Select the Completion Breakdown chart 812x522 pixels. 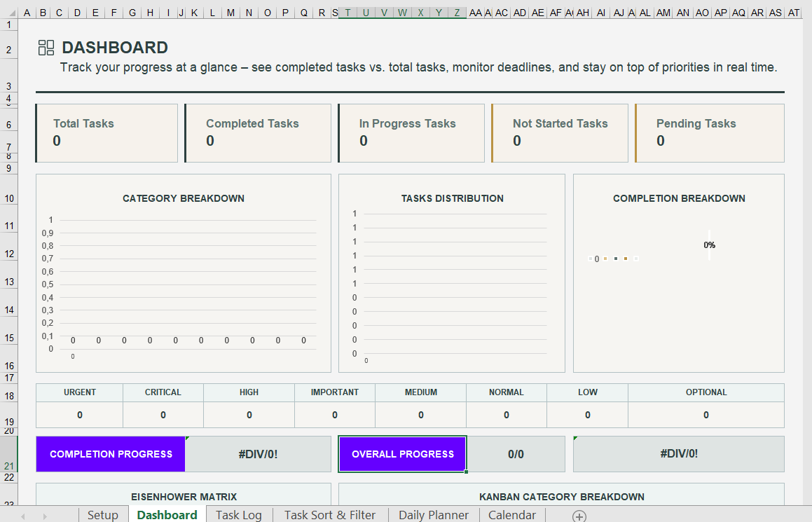click(x=678, y=273)
